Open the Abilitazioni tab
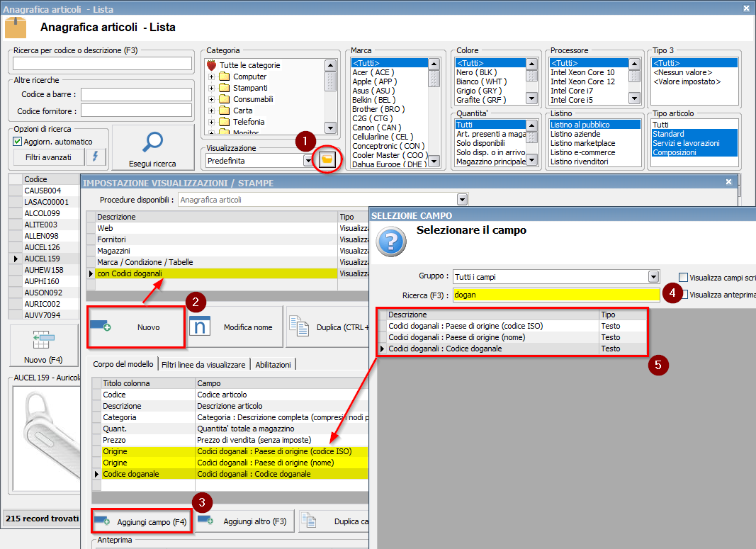Screen dimensions: 756x549 [273, 364]
